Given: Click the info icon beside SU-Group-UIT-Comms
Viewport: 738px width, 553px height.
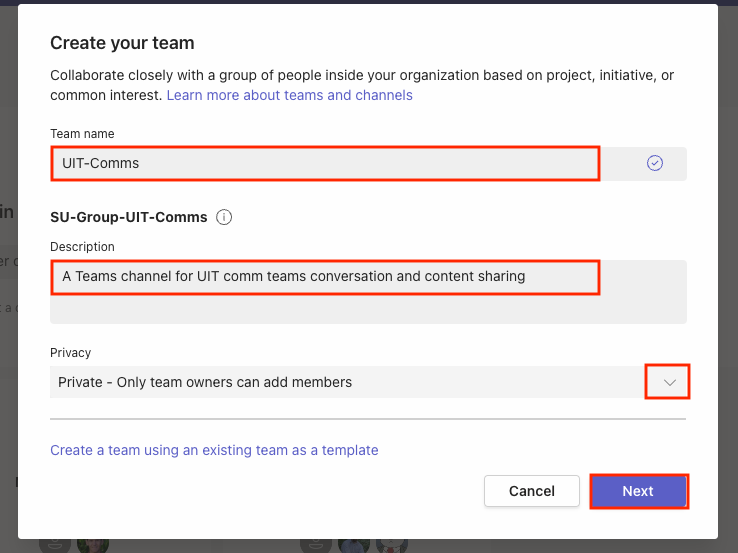Looking at the screenshot, I should pos(224,217).
